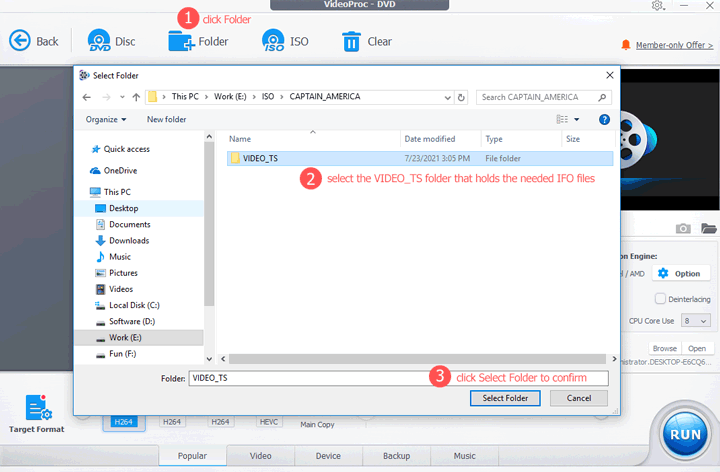Click the change view layout icon
The height and width of the screenshot is (472, 720).
[x=562, y=119]
